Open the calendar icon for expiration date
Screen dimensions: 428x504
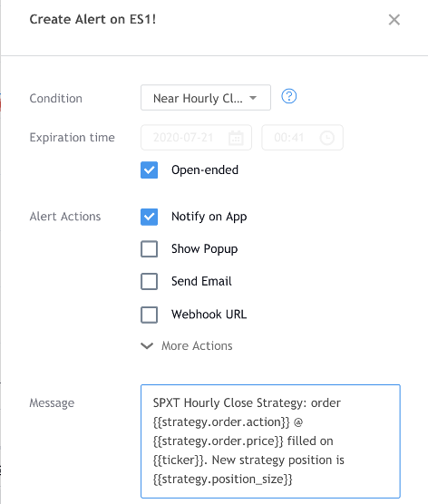coord(236,138)
